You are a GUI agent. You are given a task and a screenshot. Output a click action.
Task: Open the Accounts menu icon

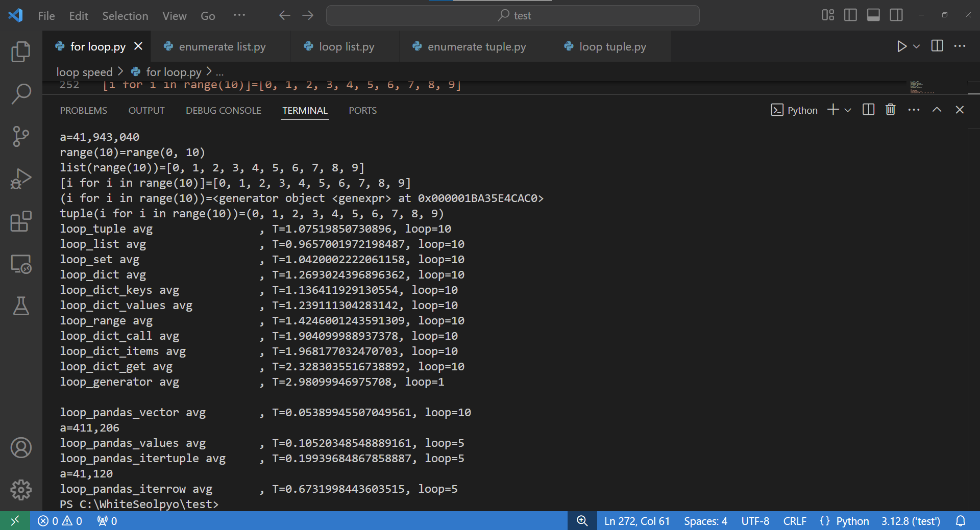coord(21,448)
